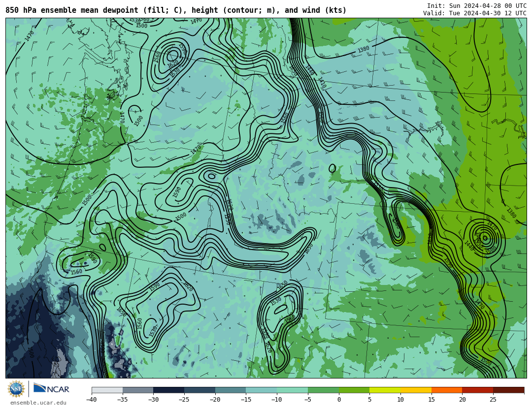
Task: Open the ensemble.ucar.edu link text
Action: (38, 403)
